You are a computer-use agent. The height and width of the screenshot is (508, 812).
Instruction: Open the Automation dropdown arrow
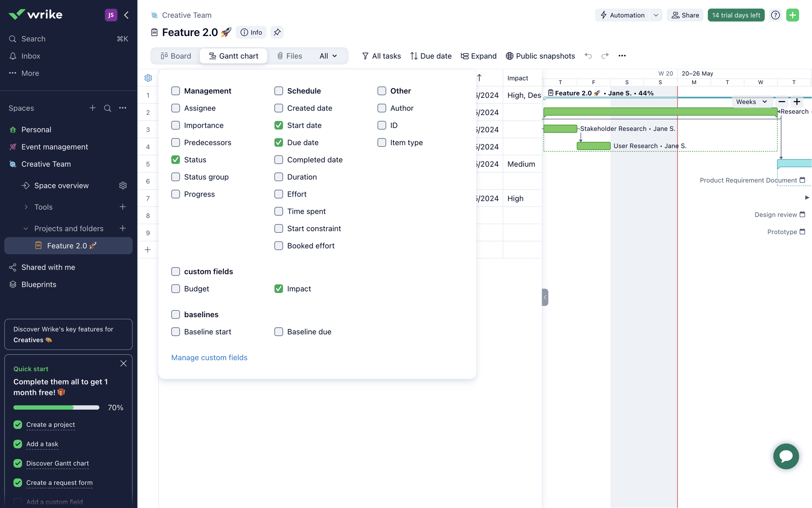pyautogui.click(x=656, y=15)
